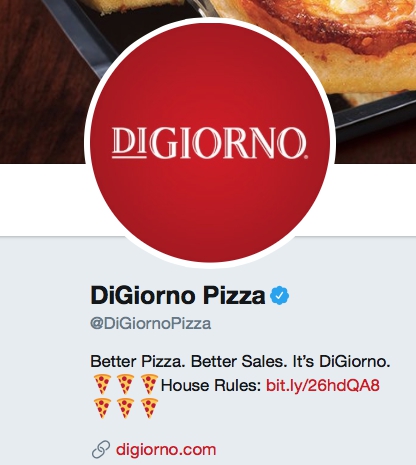Click the last pizza emoji in the bio
This screenshot has width=416, height=465.
[149, 408]
